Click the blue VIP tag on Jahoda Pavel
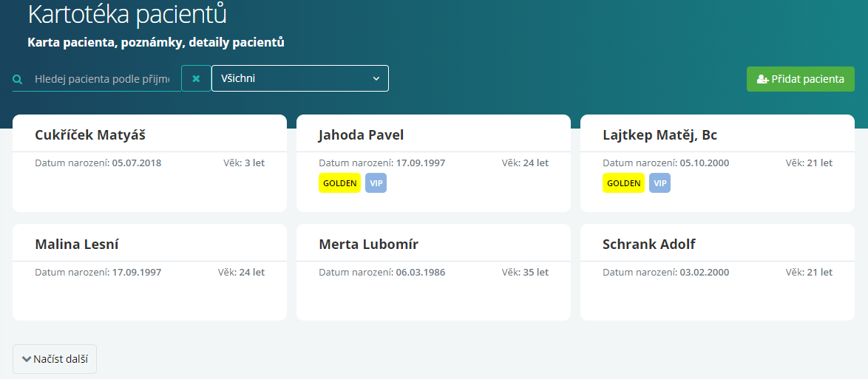The image size is (868, 379). click(x=376, y=183)
